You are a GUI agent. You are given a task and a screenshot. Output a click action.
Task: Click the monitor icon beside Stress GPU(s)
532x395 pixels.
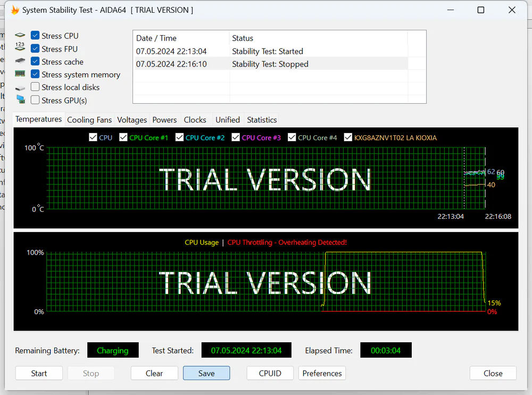click(x=21, y=99)
